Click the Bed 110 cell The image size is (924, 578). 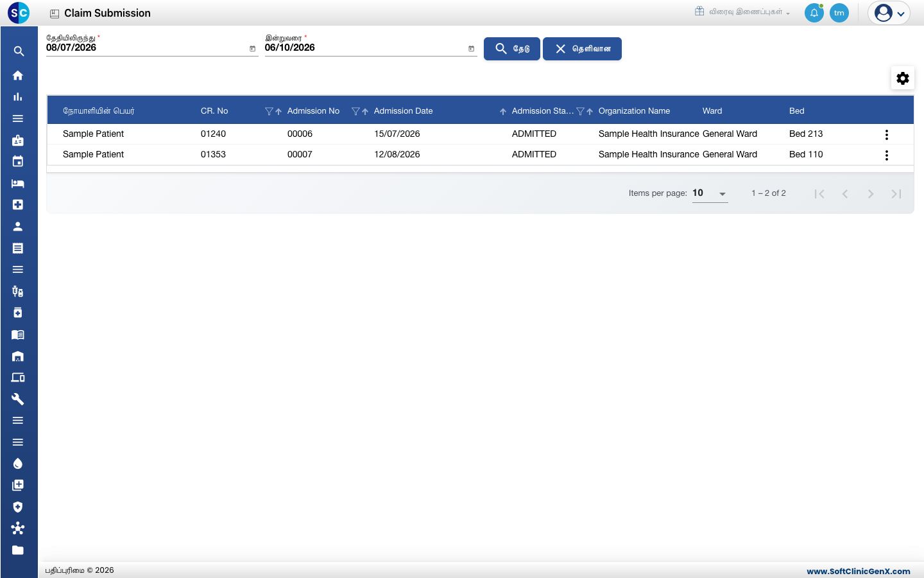(x=806, y=154)
